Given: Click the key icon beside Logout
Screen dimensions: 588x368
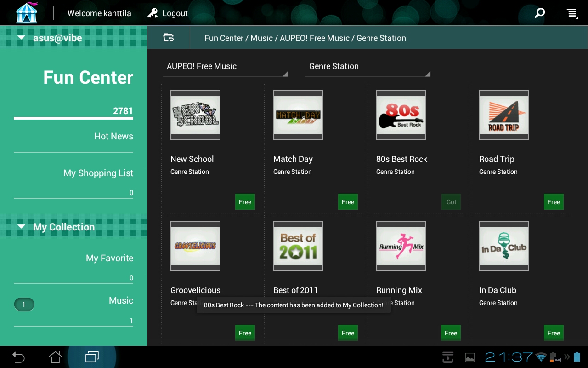Looking at the screenshot, I should [x=153, y=13].
